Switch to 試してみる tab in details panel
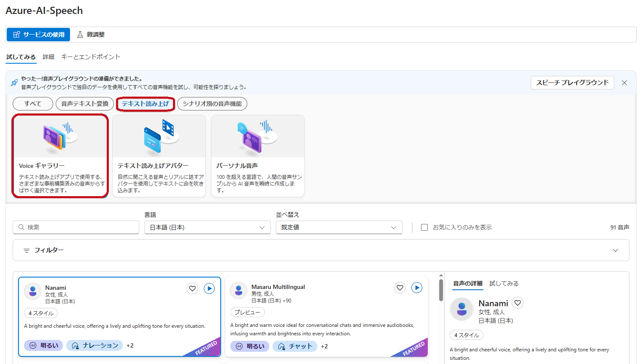Viewport: 640px width, 364px height. pos(504,283)
